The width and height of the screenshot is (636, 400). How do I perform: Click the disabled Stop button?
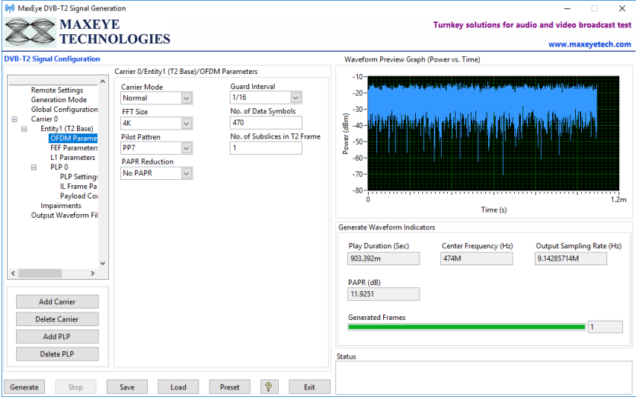click(x=75, y=387)
